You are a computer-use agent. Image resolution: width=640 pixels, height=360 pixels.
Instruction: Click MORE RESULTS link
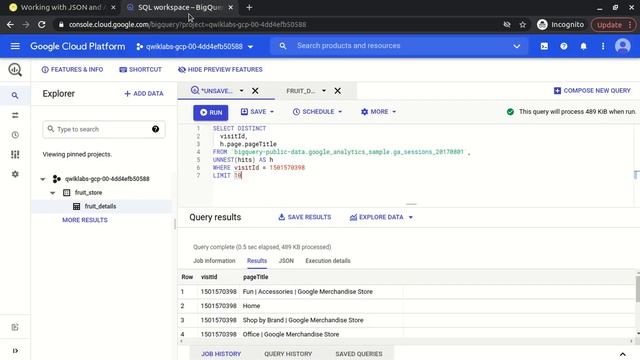85,220
